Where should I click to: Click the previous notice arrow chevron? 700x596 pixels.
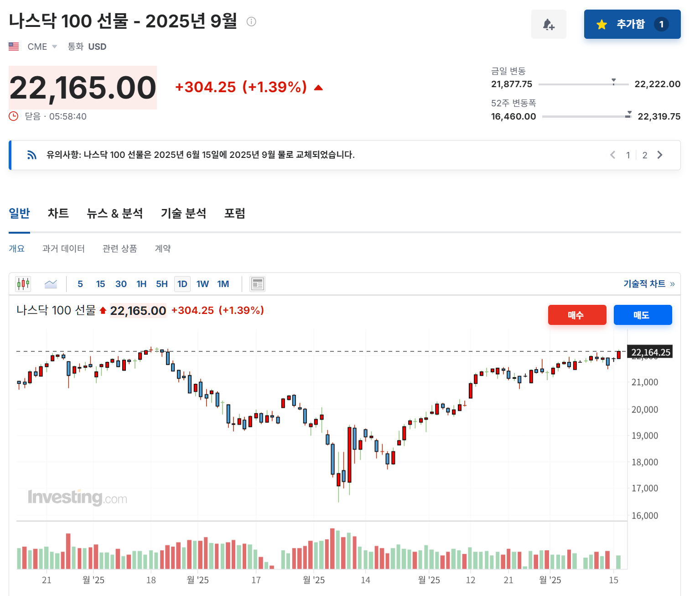[612, 155]
